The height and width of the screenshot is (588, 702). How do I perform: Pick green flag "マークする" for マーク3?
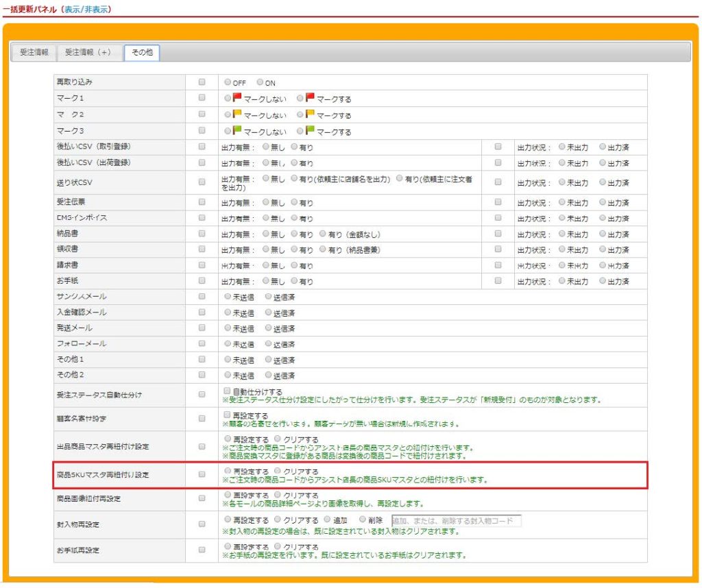300,131
